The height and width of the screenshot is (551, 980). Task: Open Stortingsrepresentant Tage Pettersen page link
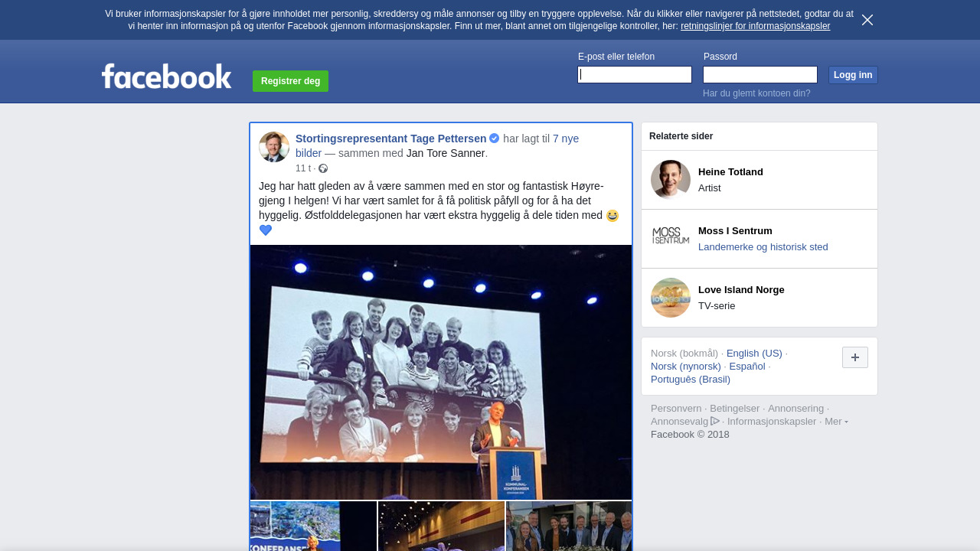(x=391, y=139)
